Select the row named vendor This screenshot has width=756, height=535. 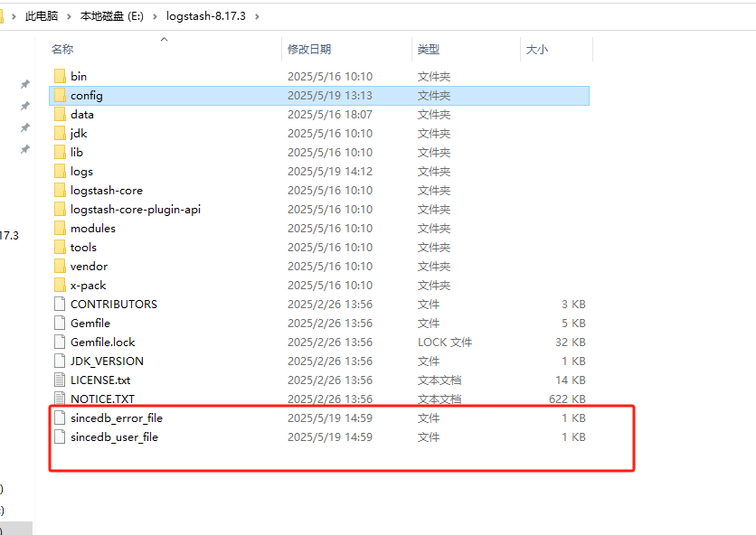[x=319, y=266]
